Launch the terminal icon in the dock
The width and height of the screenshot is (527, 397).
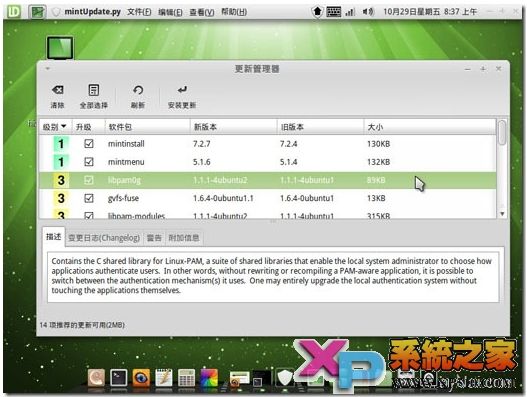click(x=118, y=378)
